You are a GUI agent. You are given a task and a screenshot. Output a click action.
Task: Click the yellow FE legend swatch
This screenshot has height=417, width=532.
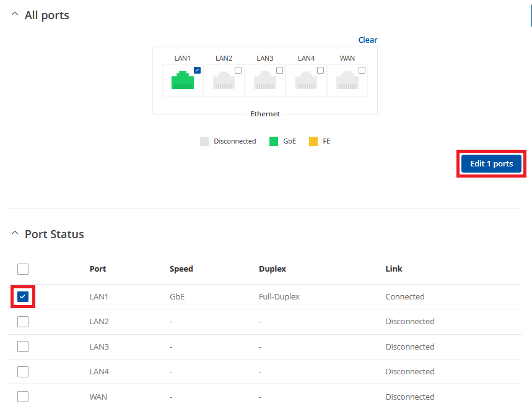pyautogui.click(x=313, y=141)
